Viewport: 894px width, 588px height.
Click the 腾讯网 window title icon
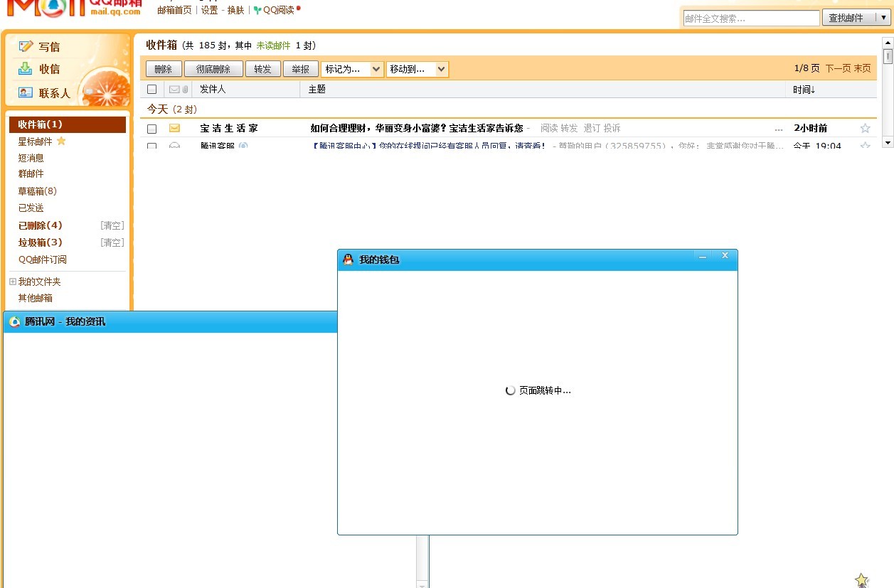pyautogui.click(x=14, y=321)
